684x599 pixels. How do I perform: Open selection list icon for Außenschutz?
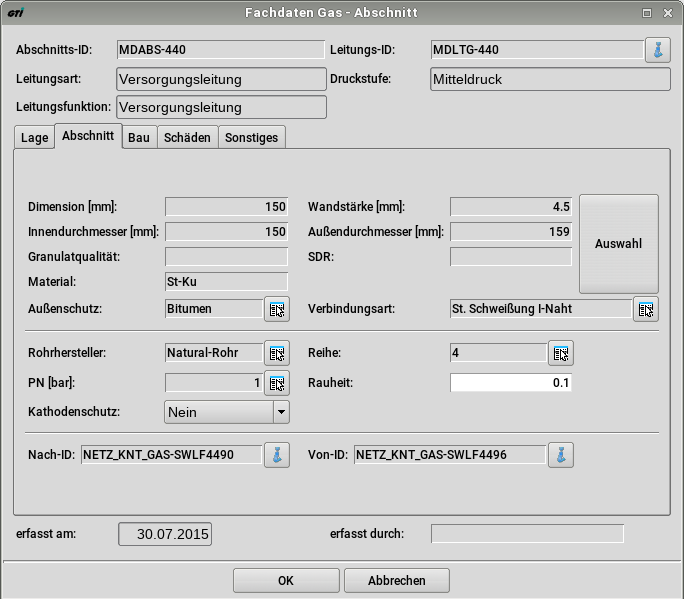[x=277, y=309]
